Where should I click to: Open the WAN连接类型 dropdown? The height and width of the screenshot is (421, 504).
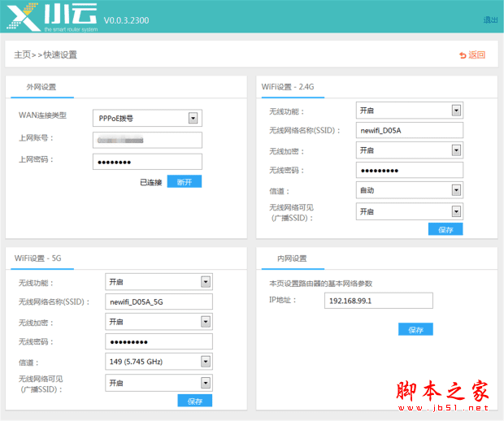(x=147, y=119)
